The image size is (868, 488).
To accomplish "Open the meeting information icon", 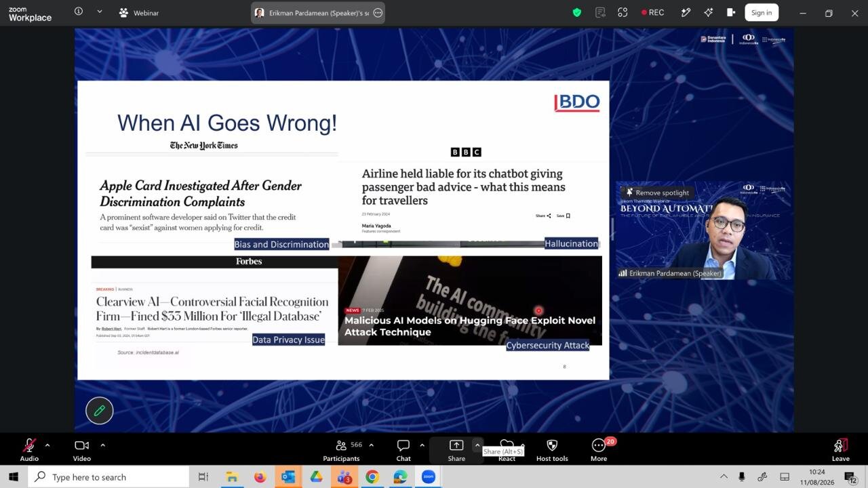I will click(x=79, y=12).
